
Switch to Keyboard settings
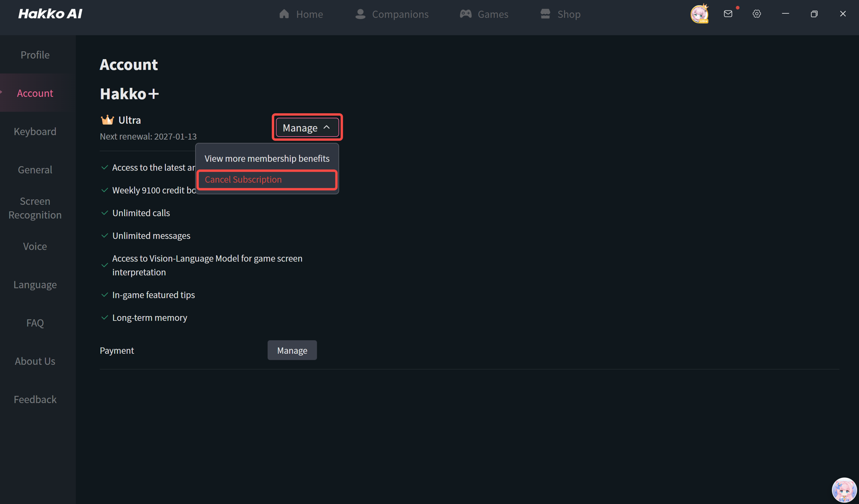[x=35, y=131]
